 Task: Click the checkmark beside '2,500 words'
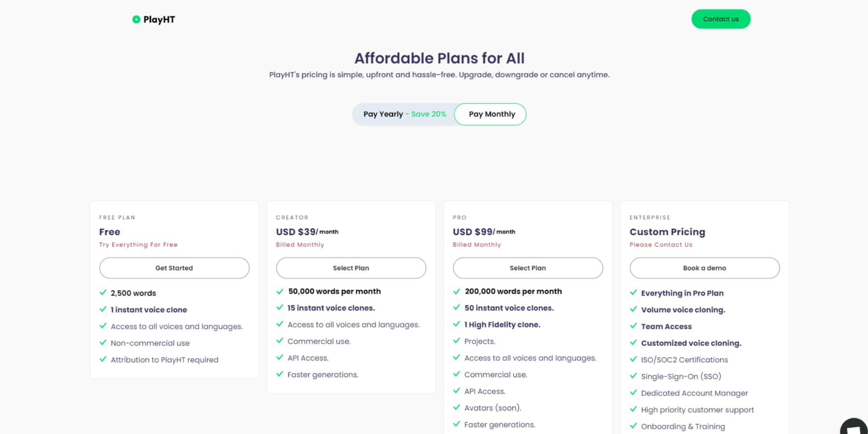[103, 292]
